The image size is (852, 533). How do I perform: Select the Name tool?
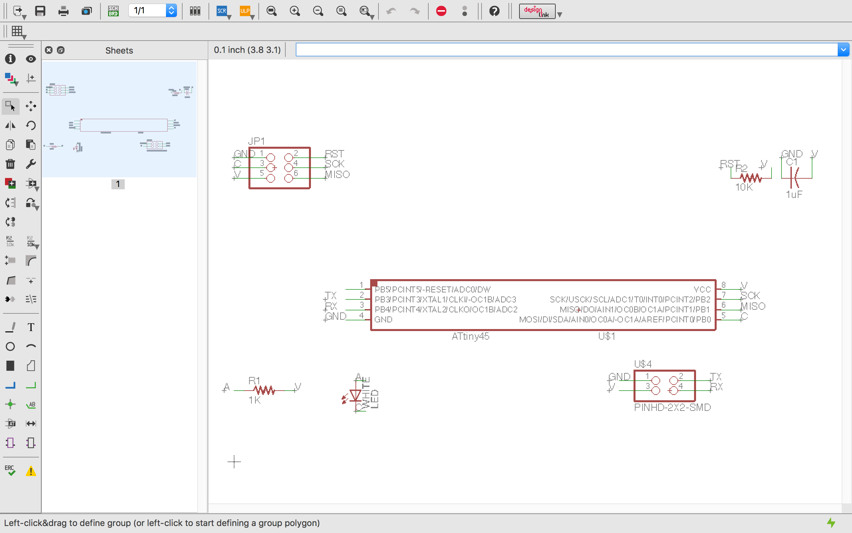pyautogui.click(x=10, y=241)
